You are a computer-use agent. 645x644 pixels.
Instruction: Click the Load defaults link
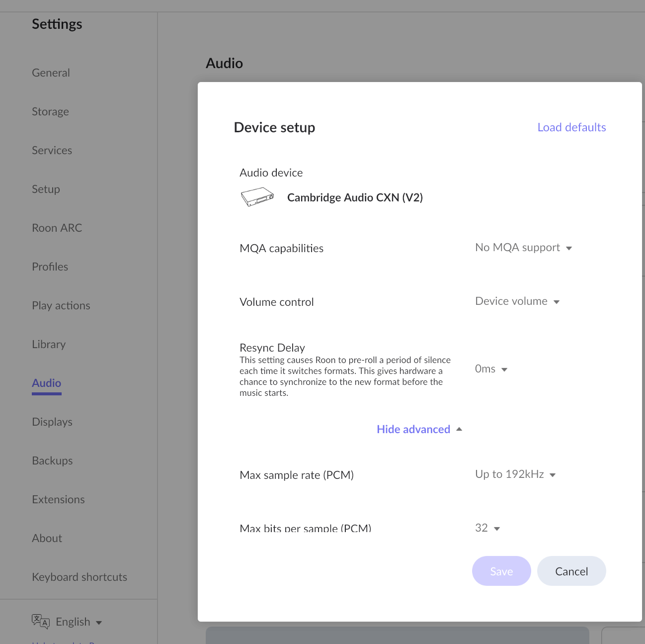coord(571,127)
